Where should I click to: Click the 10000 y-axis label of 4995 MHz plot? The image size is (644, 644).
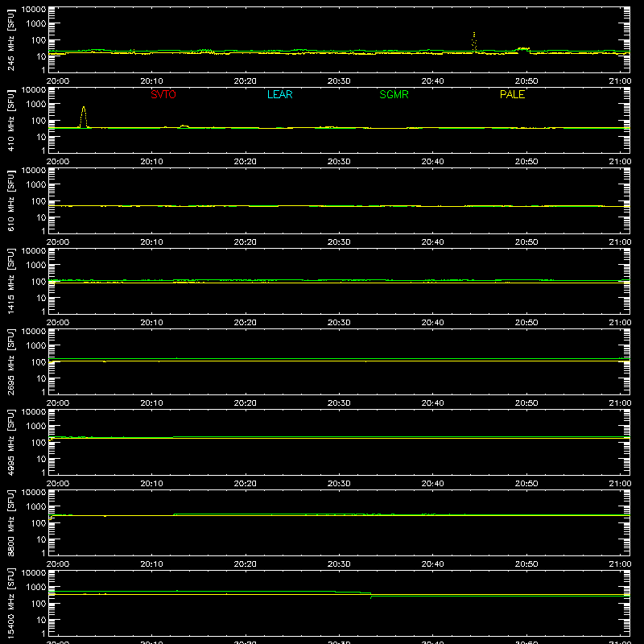(x=34, y=412)
